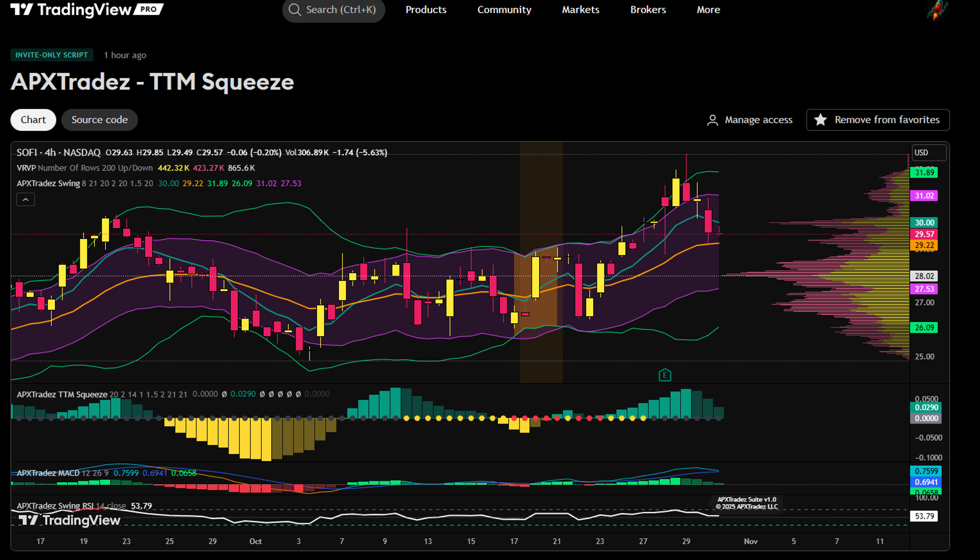Open the Community menu
Viewport: 980px width, 560px height.
pos(504,10)
